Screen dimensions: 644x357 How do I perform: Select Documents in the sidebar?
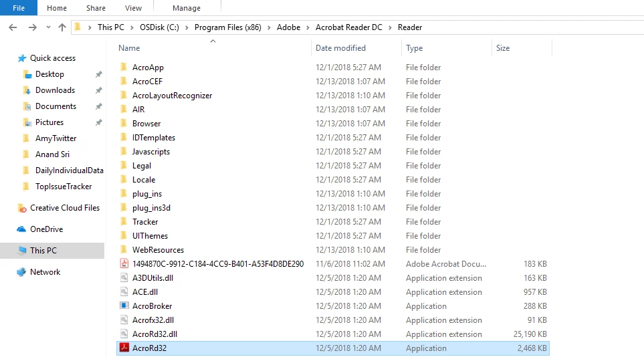tap(56, 106)
